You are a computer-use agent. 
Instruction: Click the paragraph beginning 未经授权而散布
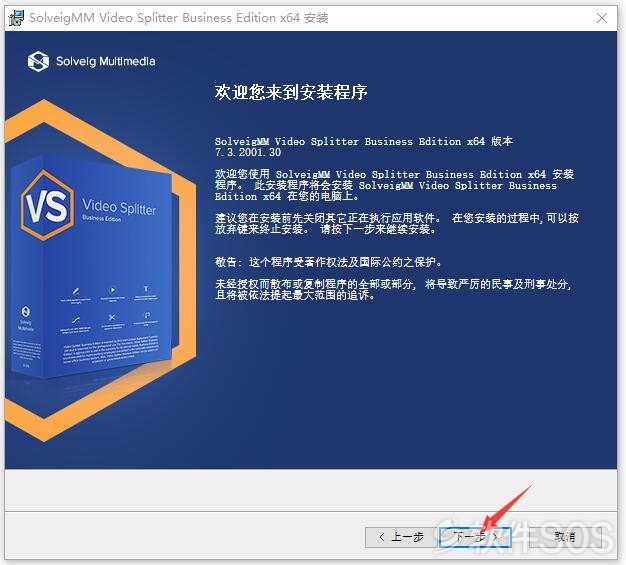tap(394, 290)
